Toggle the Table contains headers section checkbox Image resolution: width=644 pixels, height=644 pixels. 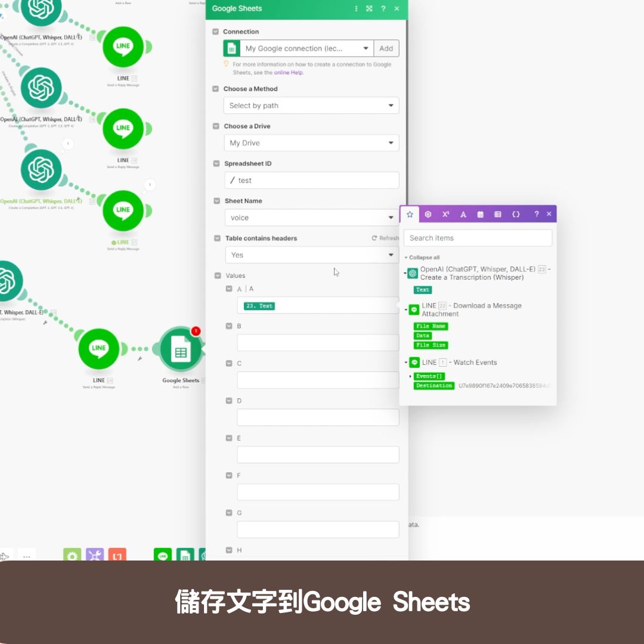click(x=217, y=238)
